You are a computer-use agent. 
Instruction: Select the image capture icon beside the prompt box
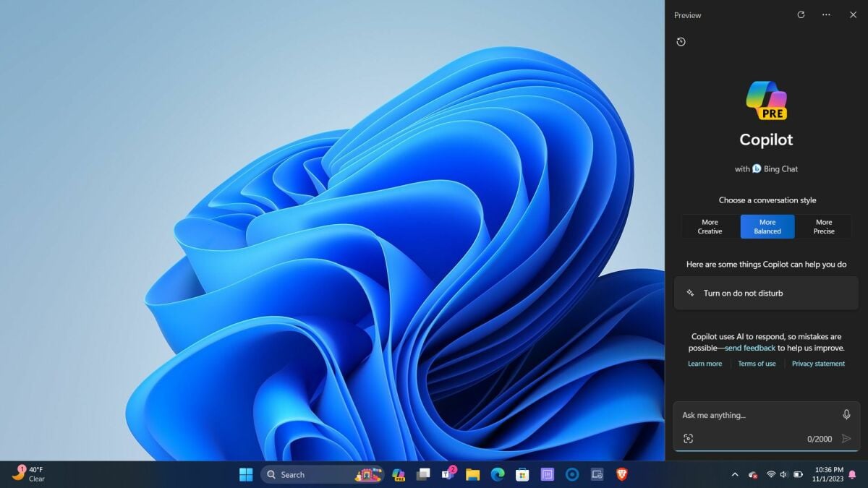tap(689, 438)
